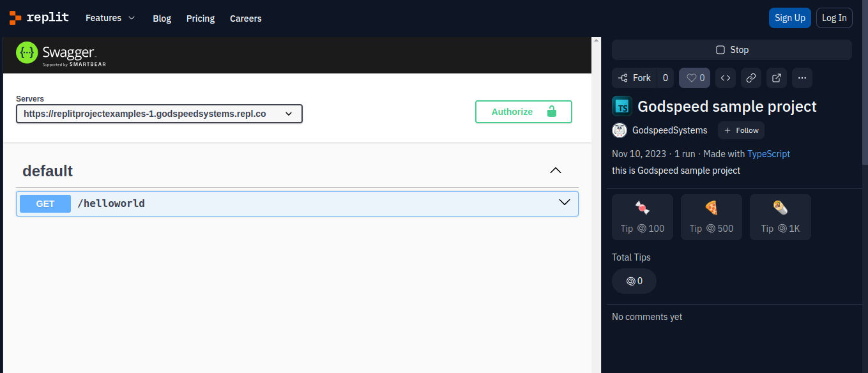Open the TypeScript language link
The image size is (868, 373).
[768, 154]
